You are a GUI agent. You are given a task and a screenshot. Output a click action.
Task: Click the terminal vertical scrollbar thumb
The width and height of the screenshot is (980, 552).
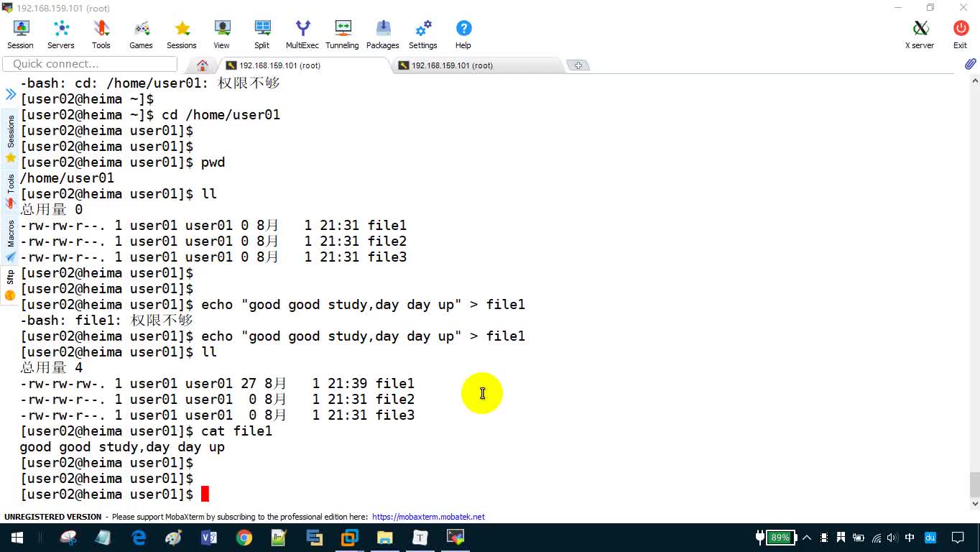pos(974,484)
